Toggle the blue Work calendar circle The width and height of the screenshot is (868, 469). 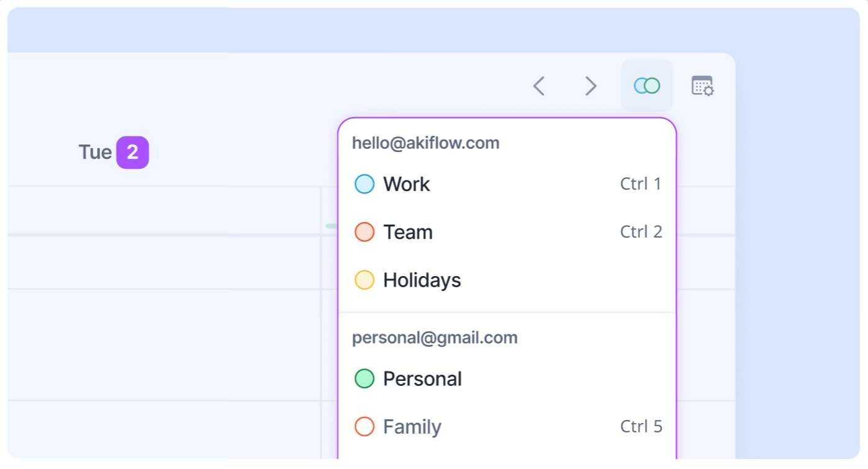tap(364, 184)
